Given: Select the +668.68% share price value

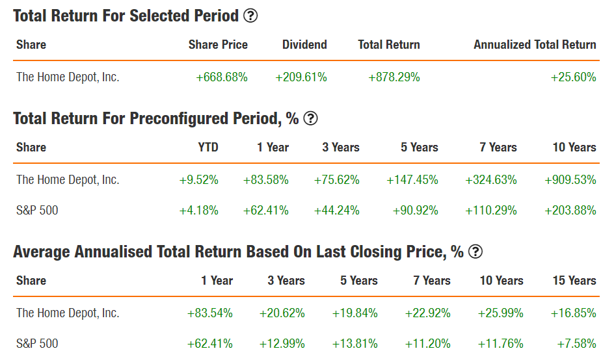Looking at the screenshot, I should [222, 77].
